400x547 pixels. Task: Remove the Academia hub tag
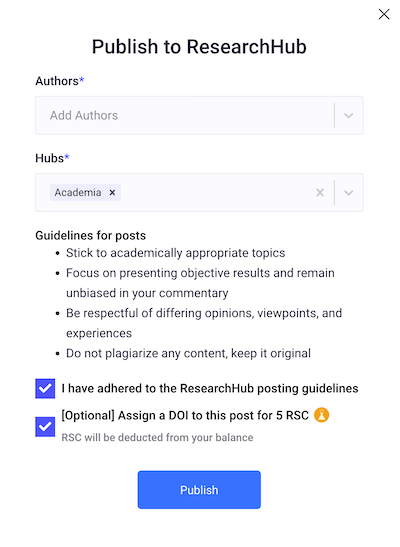click(x=112, y=193)
